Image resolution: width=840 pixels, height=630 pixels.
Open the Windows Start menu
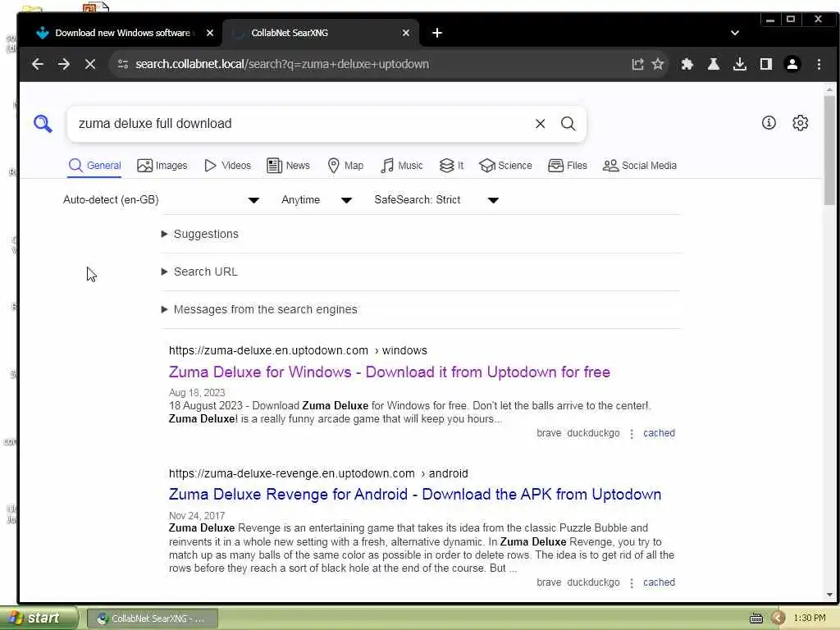point(38,619)
